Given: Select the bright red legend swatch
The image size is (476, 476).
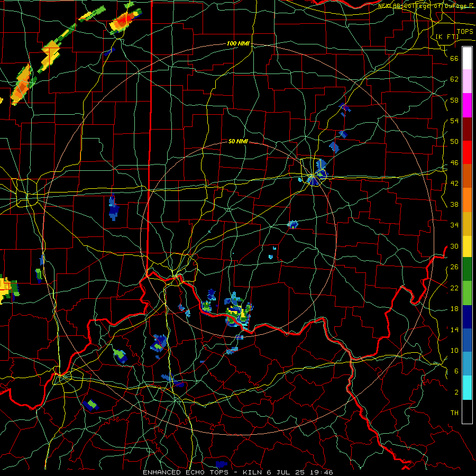Looking at the screenshot, I should click(x=467, y=152).
